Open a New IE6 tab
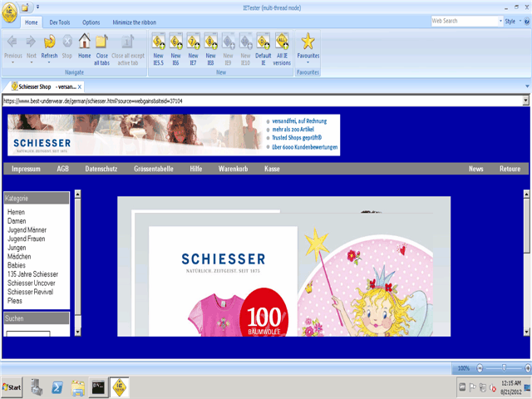This screenshot has width=532, height=399. click(175, 42)
